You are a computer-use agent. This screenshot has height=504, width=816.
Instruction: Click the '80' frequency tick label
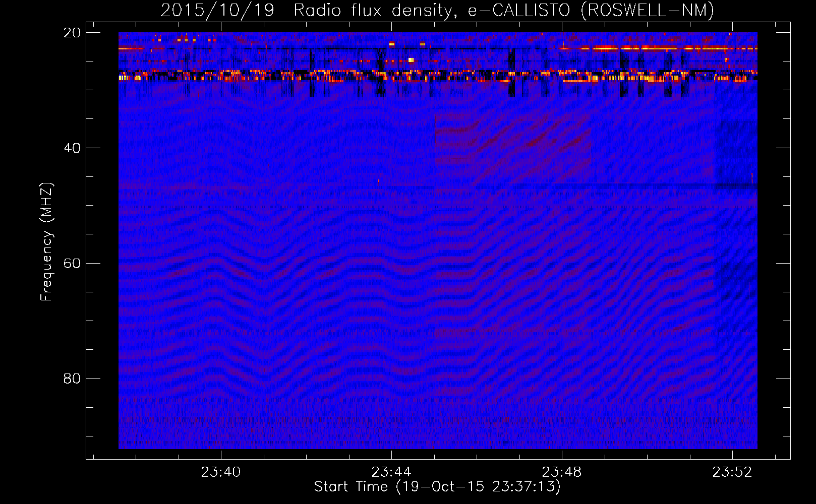[x=72, y=379]
